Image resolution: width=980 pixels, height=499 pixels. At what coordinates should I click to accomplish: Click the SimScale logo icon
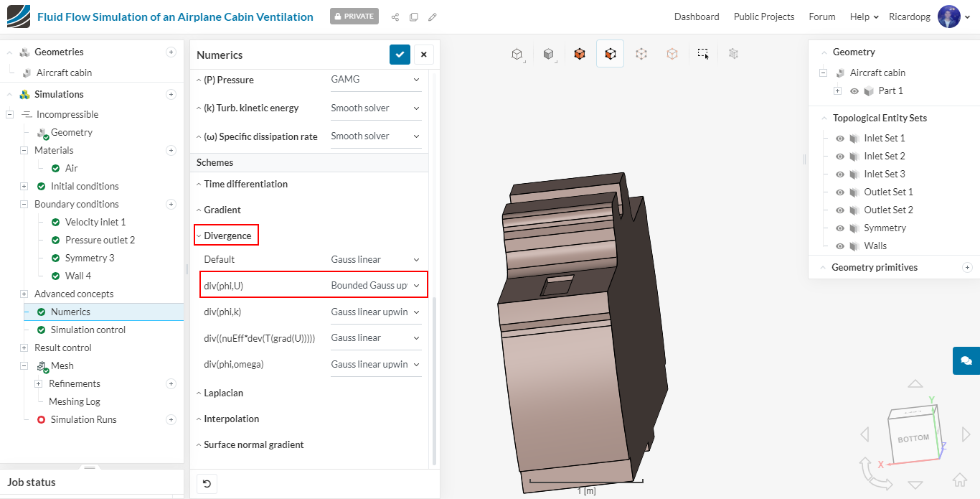[19, 16]
